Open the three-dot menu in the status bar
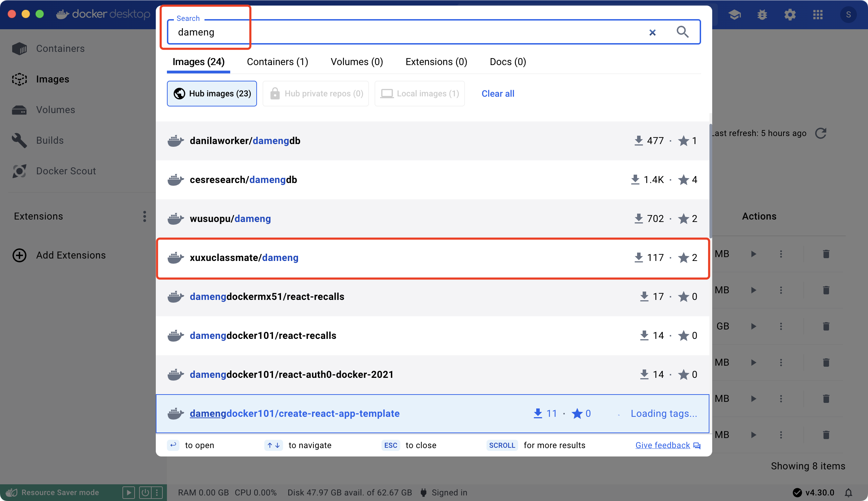The height and width of the screenshot is (501, 868). (x=157, y=493)
